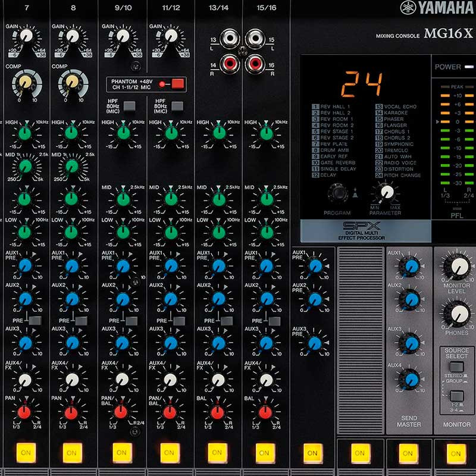Toggle the ON button below SEND MASTER
The image size is (476, 476).
point(408,453)
